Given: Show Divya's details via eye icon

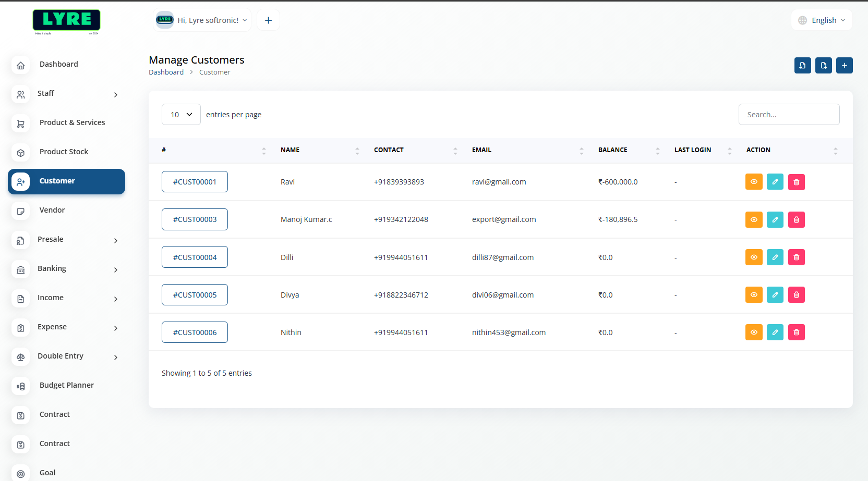Looking at the screenshot, I should 754,294.
